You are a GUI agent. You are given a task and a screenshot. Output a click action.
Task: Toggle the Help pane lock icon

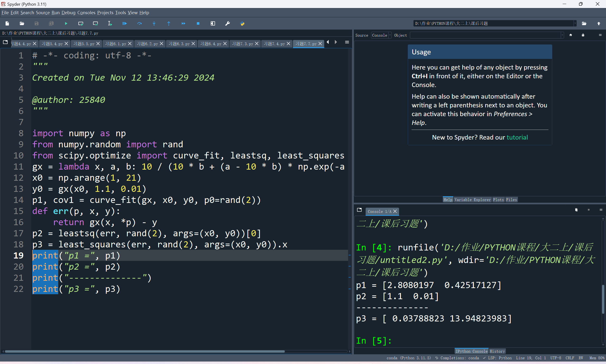(583, 35)
